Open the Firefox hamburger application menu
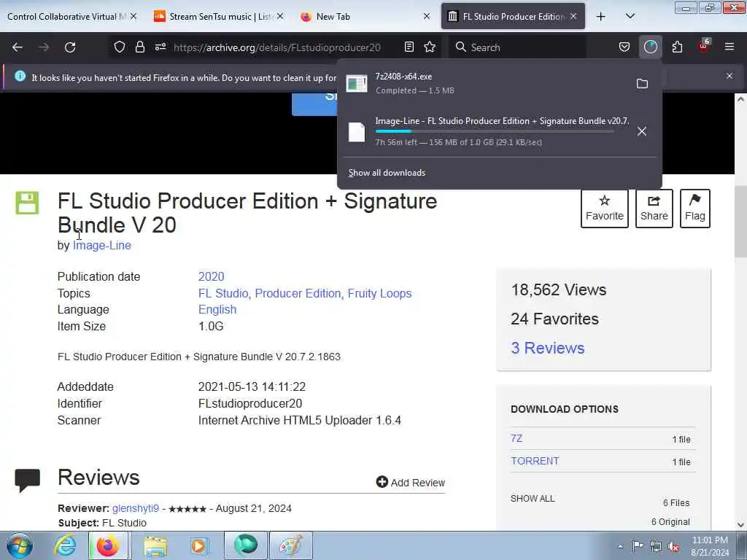Image resolution: width=747 pixels, height=560 pixels. pyautogui.click(x=729, y=47)
